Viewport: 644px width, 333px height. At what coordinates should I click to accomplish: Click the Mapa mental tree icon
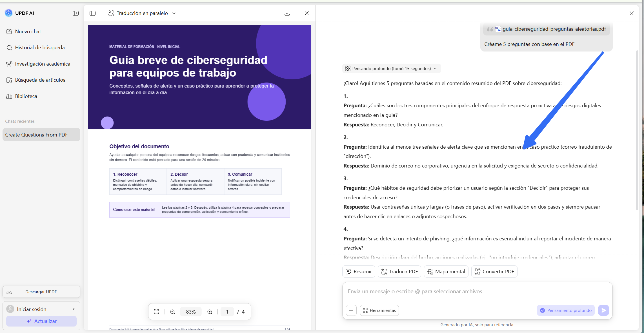[x=430, y=272]
